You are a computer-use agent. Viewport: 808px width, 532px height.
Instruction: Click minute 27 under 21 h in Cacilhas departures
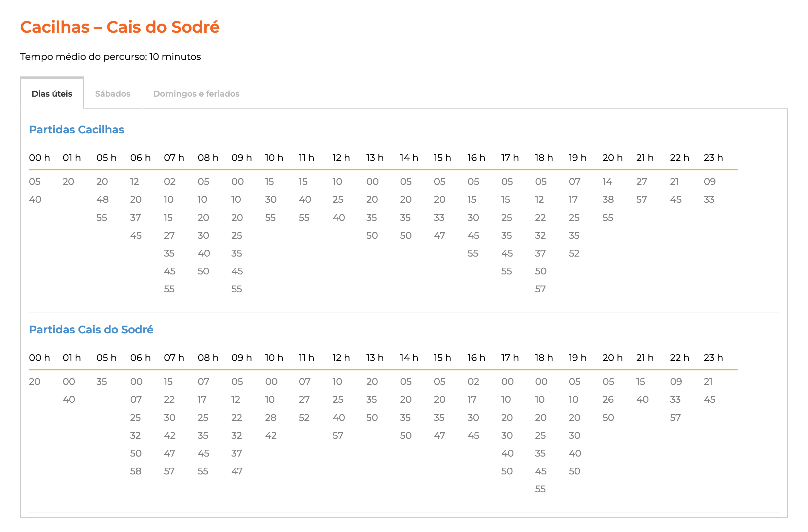coord(642,181)
